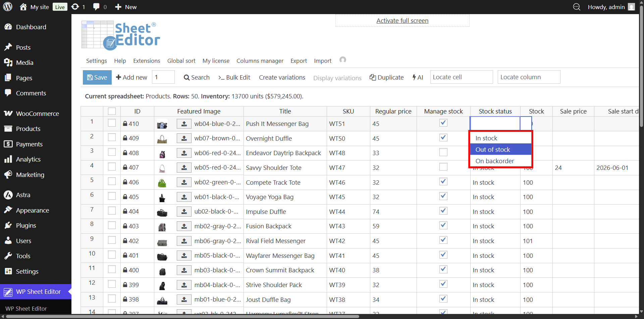Screen dimensions: 644x319
Task: Upload image for Overnight Duffle
Action: (x=184, y=138)
